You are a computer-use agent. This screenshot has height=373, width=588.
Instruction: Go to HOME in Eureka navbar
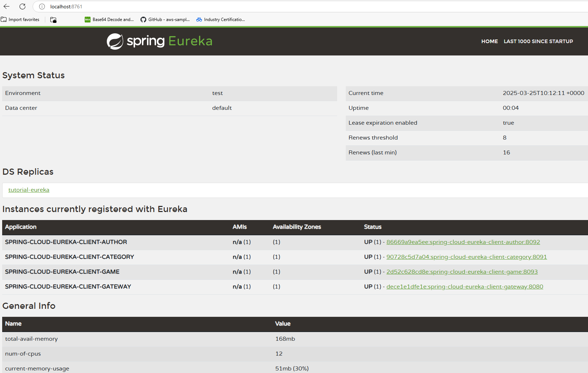489,41
